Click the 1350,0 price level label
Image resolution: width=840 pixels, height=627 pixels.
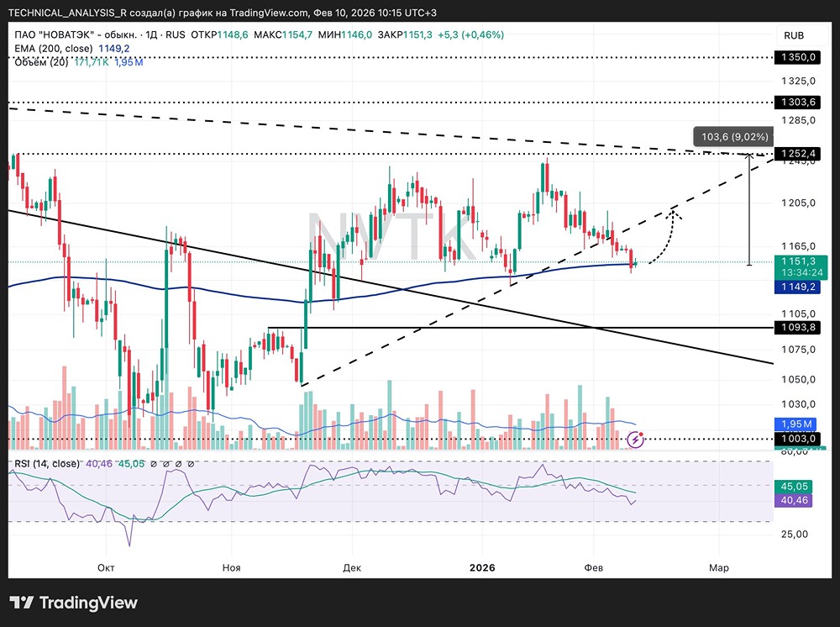pos(798,57)
